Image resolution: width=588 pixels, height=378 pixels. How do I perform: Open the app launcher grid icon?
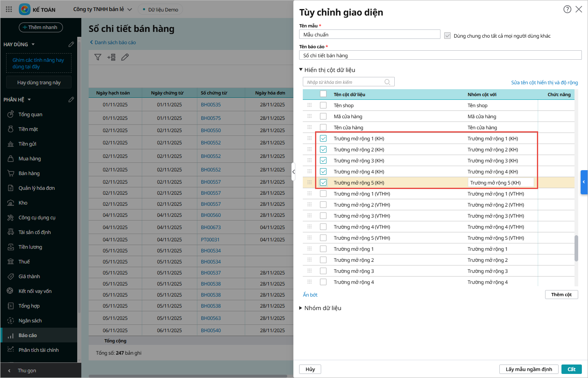(9, 9)
